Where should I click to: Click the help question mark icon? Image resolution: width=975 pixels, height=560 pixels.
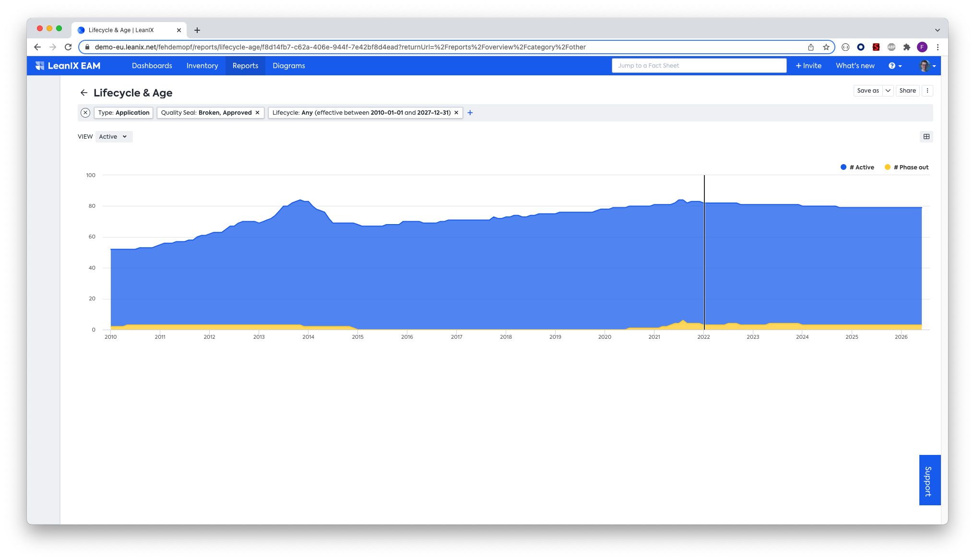[x=892, y=66]
